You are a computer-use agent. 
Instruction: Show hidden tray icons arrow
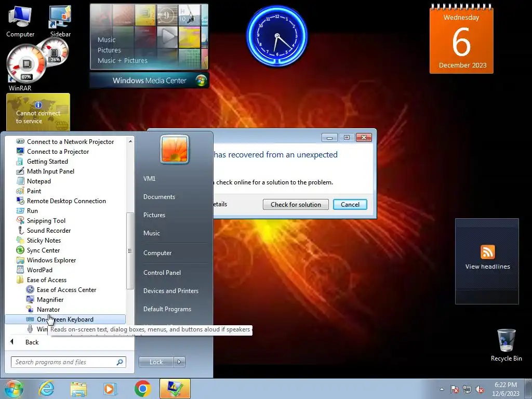click(x=442, y=389)
